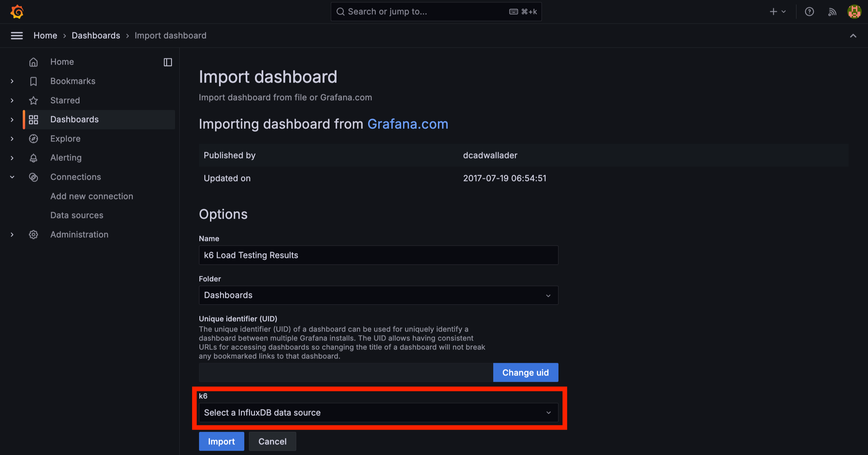Click the Import dashboard breadcrumb

[x=170, y=36]
